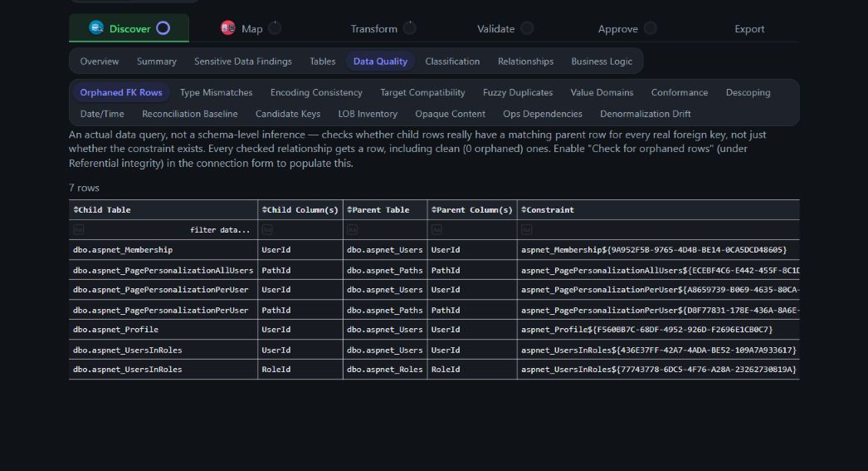Toggle case-sensitive filter for Parent Table

coord(352,229)
